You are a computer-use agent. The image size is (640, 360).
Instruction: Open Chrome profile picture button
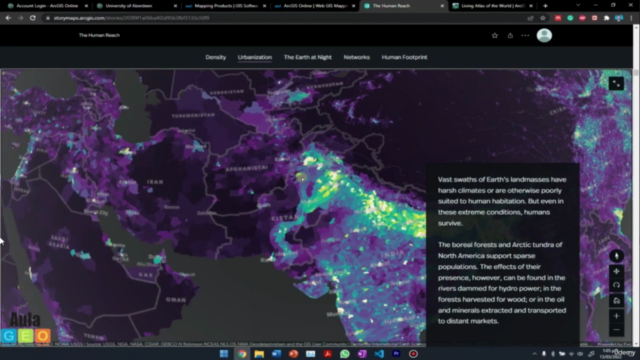(619, 18)
